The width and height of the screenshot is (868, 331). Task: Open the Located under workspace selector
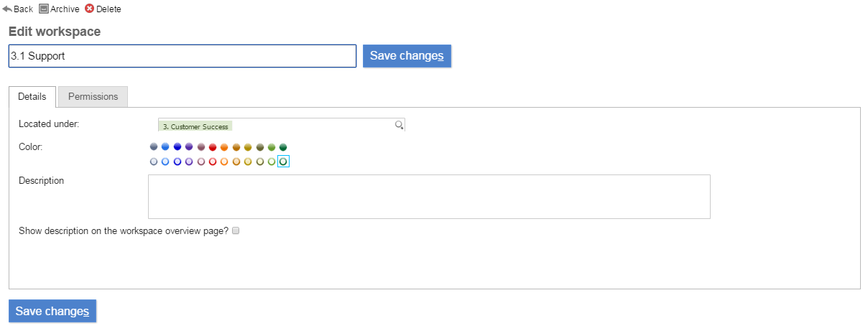tap(281, 125)
